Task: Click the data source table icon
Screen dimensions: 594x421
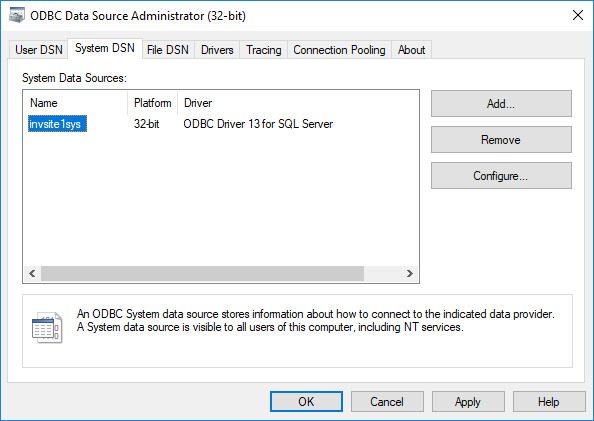Action: [47, 327]
